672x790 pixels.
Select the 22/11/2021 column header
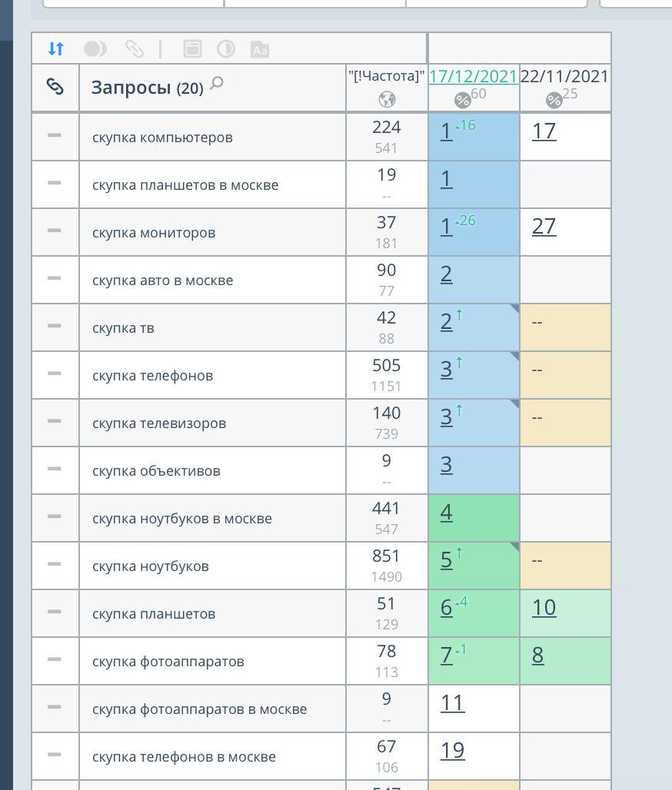(564, 76)
